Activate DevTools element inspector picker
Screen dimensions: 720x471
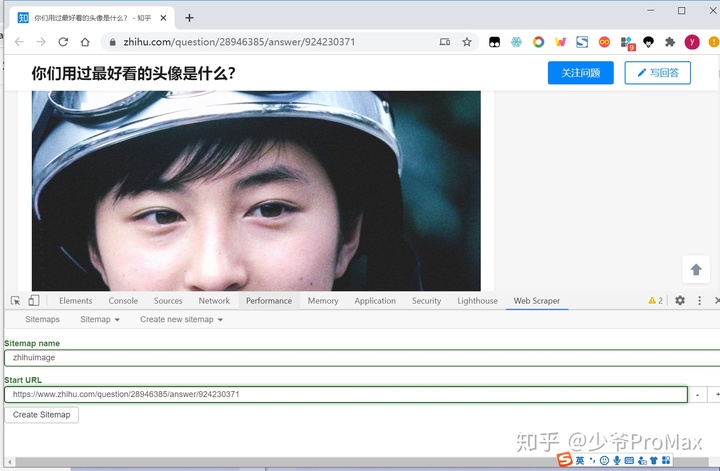[x=15, y=301]
